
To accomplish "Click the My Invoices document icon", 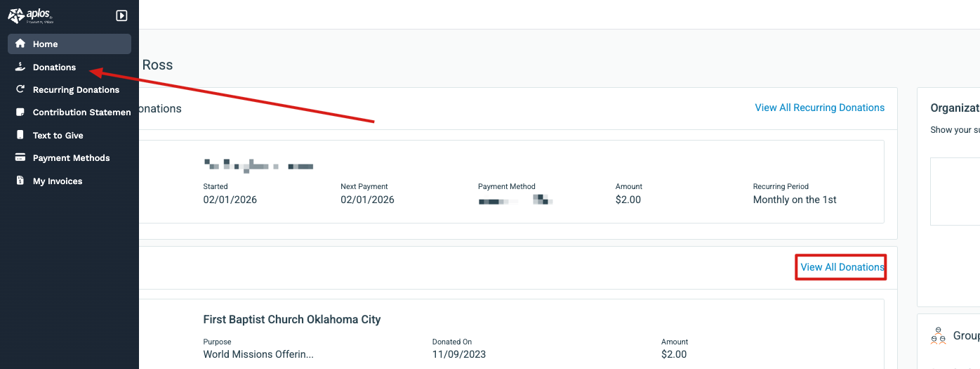I will [20, 181].
